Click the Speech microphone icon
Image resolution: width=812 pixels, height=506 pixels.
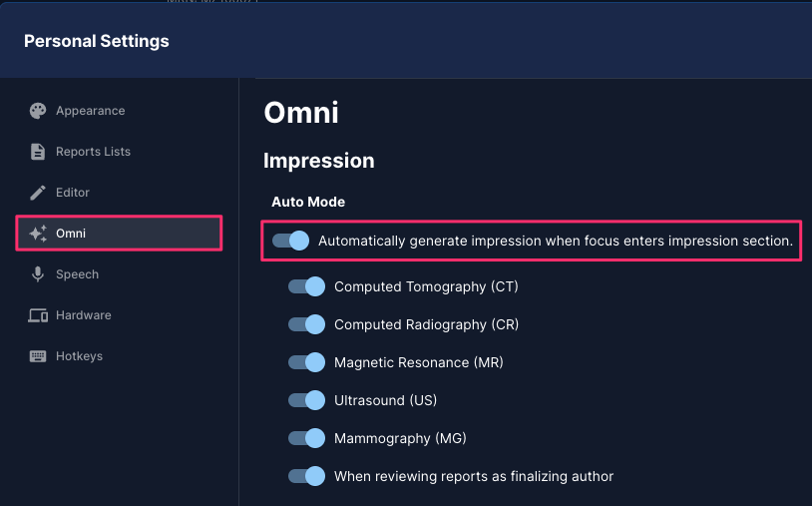(x=38, y=274)
